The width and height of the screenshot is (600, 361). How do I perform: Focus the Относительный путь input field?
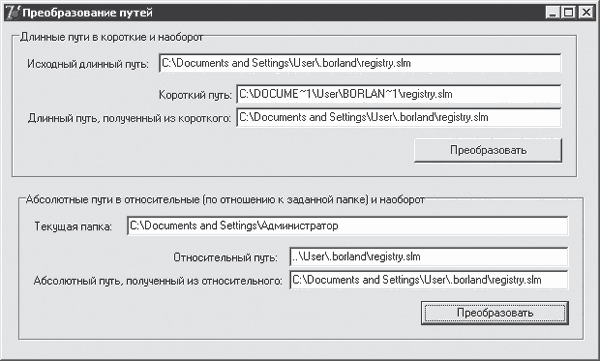(x=429, y=256)
